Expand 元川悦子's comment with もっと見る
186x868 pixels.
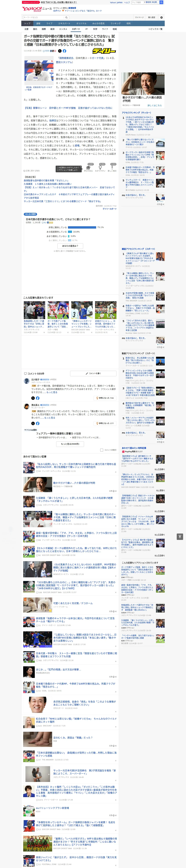pyautogui.click(x=52, y=392)
